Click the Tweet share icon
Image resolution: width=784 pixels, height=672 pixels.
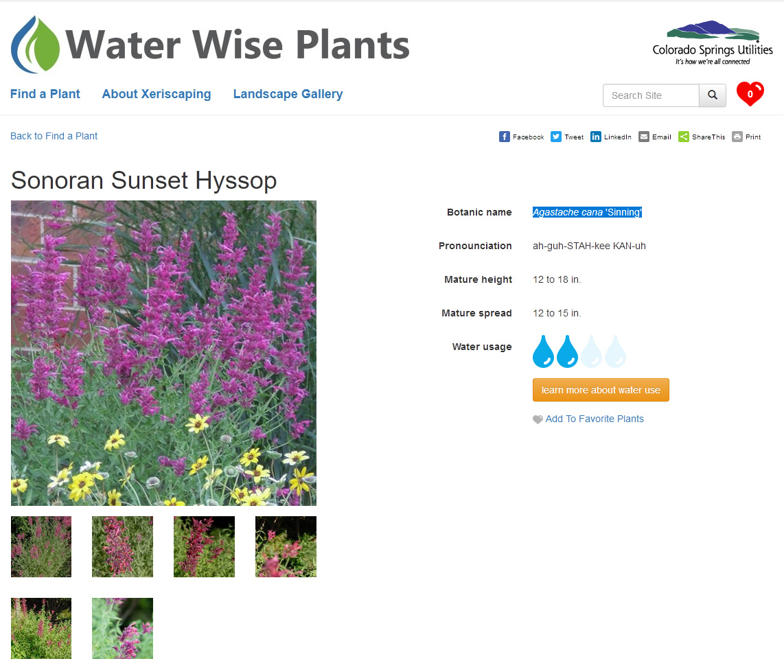coord(556,137)
